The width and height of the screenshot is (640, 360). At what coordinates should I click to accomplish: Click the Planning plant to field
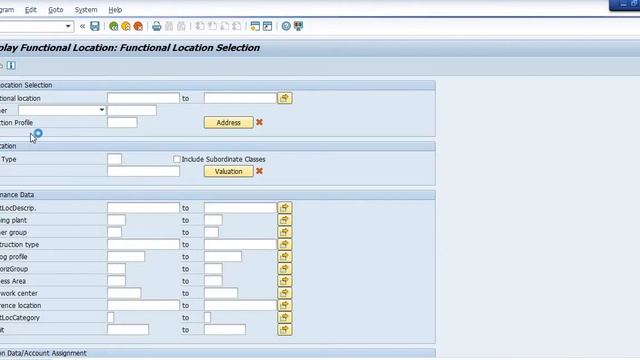pos(213,220)
